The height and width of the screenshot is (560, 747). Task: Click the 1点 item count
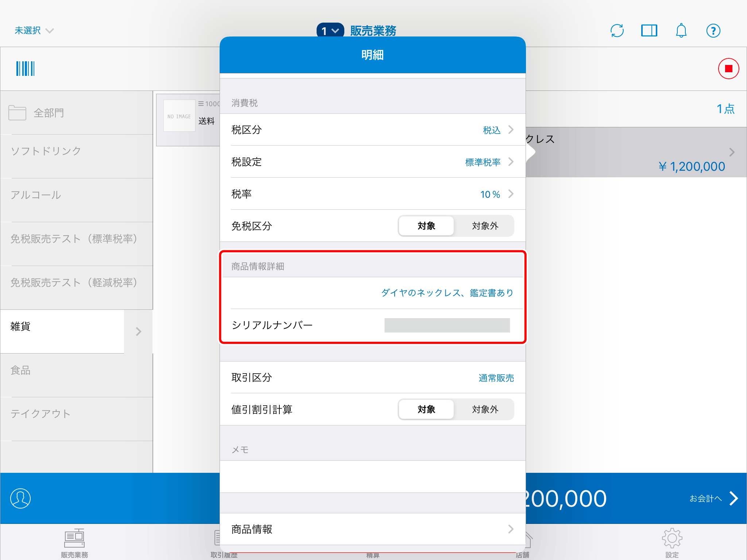[725, 109]
